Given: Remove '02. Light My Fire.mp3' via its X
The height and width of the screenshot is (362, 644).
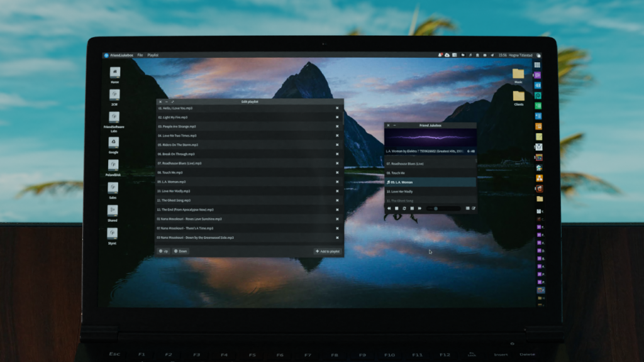Looking at the screenshot, I should pyautogui.click(x=337, y=118).
